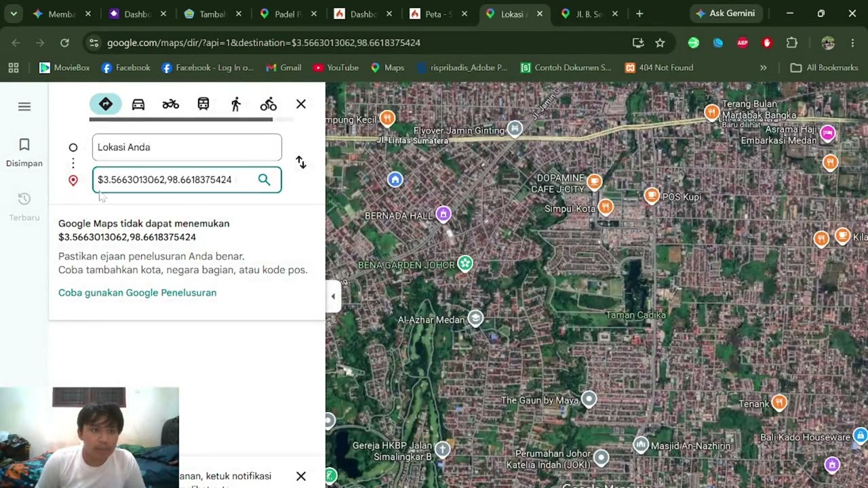Click Bali Kado Houseware shop marker
Image resolution: width=868 pixels, height=488 pixels.
(860, 434)
